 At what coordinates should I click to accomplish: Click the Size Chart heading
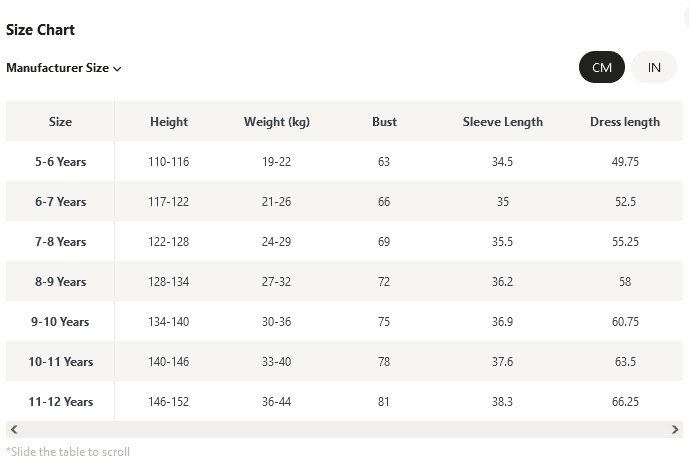point(40,29)
